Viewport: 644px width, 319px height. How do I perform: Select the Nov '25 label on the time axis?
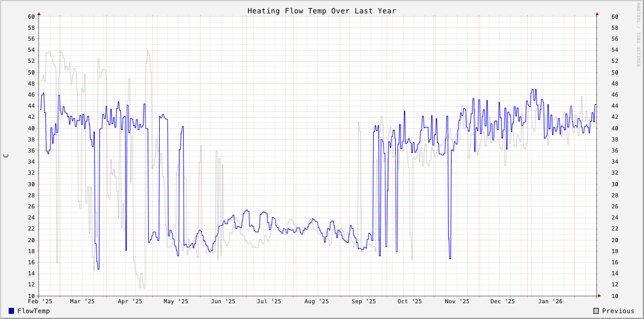pyautogui.click(x=457, y=301)
